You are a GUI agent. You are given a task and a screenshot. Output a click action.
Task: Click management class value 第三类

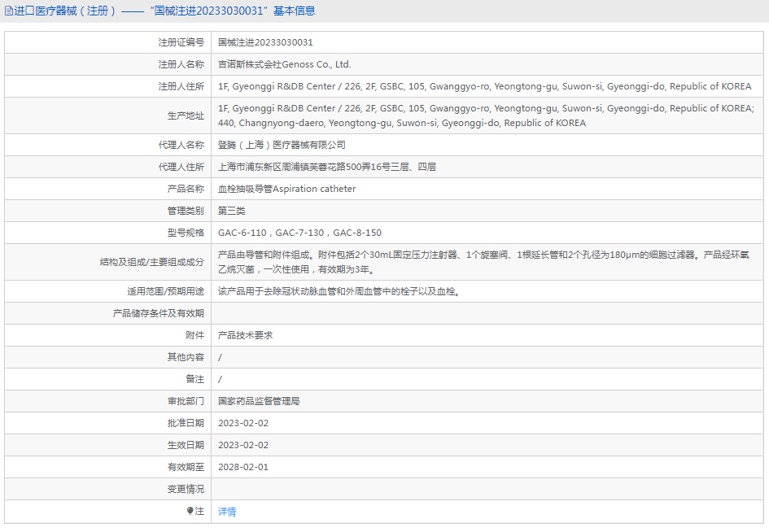point(231,211)
